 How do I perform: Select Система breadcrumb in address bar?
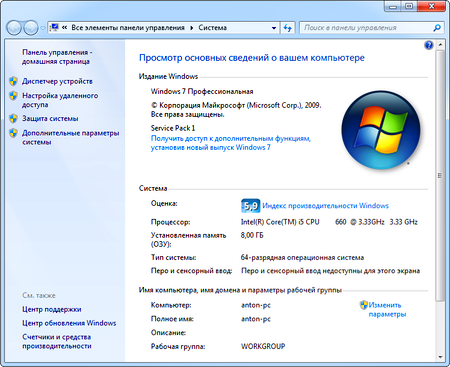(x=213, y=28)
